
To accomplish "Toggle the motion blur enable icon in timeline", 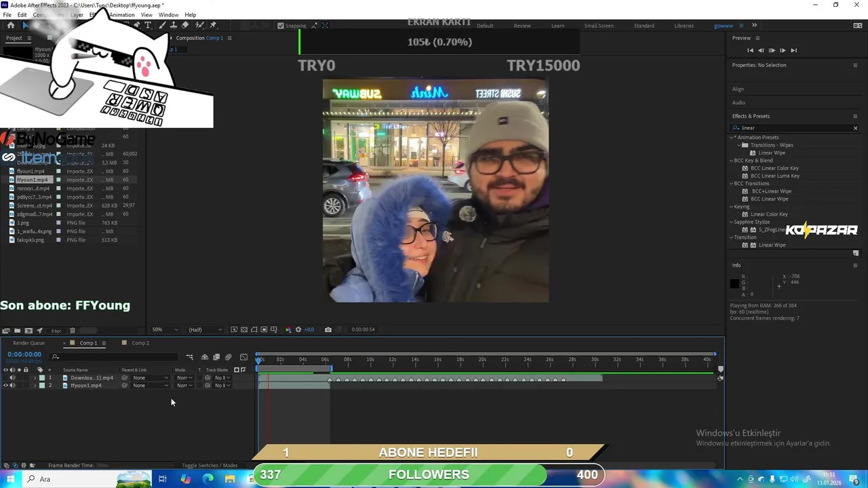I will coord(229,357).
